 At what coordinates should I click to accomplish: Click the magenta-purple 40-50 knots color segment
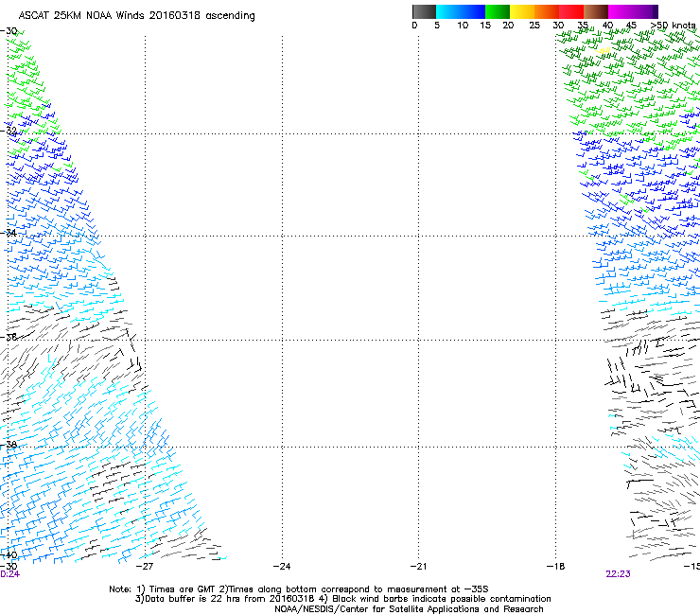pos(633,11)
